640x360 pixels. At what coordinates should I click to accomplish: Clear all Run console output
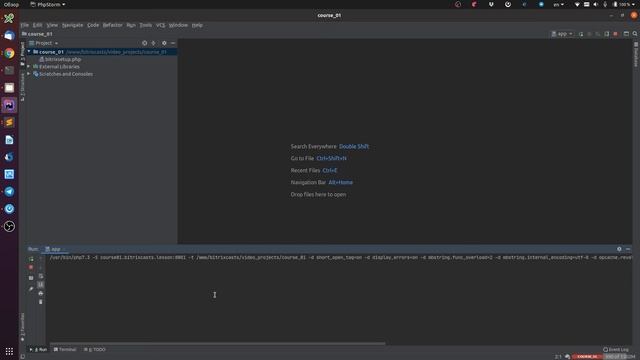click(x=40, y=302)
